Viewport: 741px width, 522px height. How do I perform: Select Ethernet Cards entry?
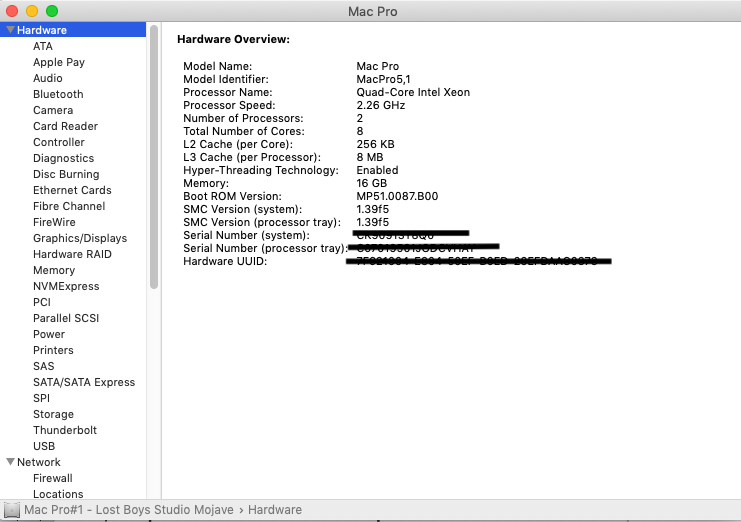pos(72,190)
